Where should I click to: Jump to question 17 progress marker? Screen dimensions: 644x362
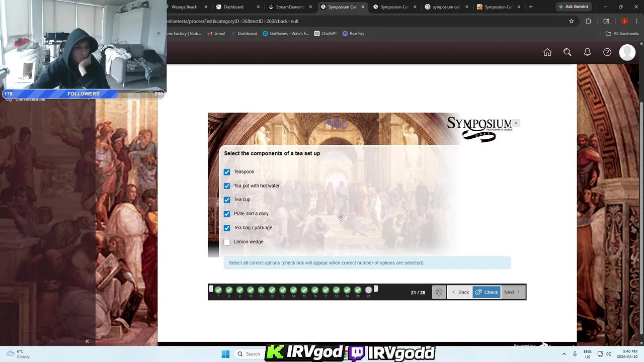pyautogui.click(x=326, y=290)
